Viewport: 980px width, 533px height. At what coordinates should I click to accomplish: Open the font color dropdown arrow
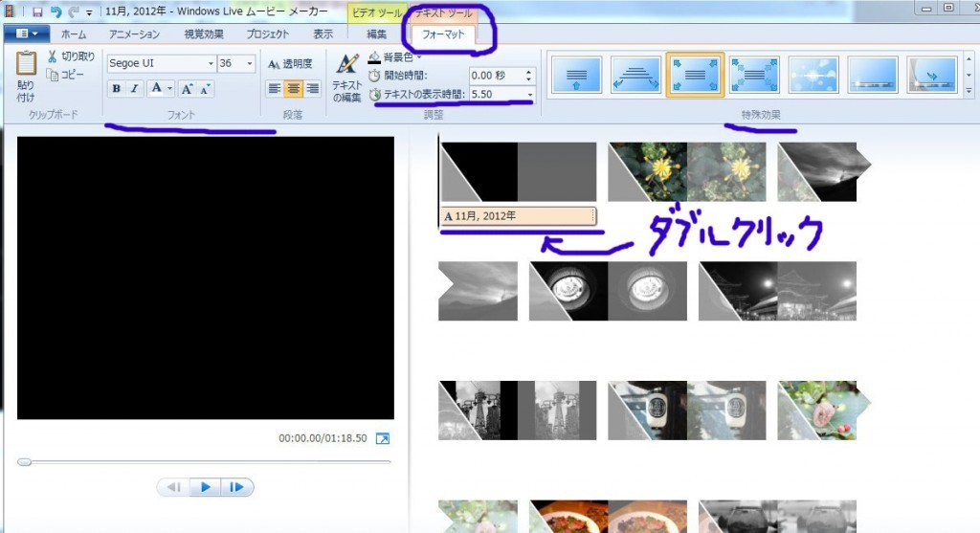(169, 89)
